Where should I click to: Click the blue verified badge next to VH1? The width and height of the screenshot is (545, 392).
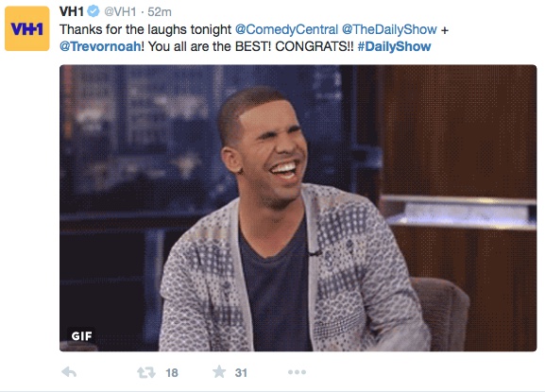(93, 11)
